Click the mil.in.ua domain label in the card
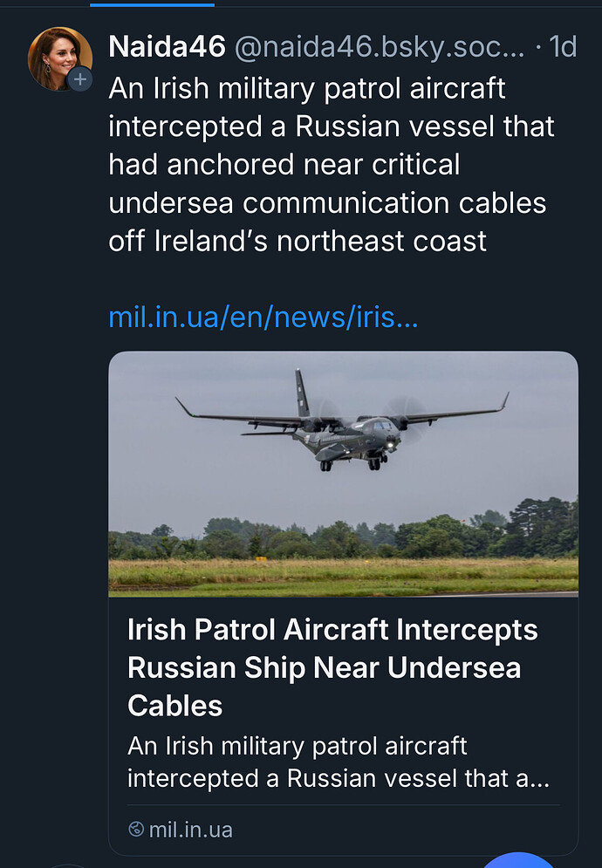Screen dimensions: 602x868 point(190,830)
